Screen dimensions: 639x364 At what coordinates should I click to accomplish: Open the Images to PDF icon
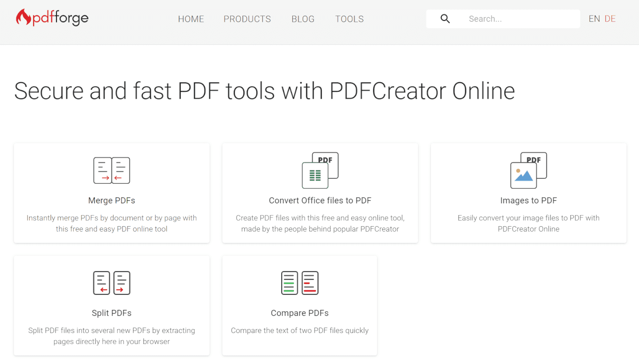(x=528, y=170)
